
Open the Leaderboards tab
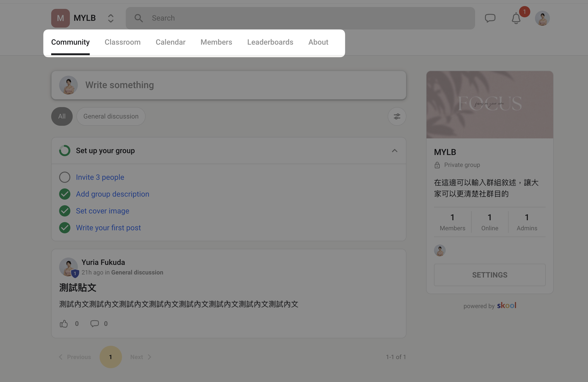270,42
